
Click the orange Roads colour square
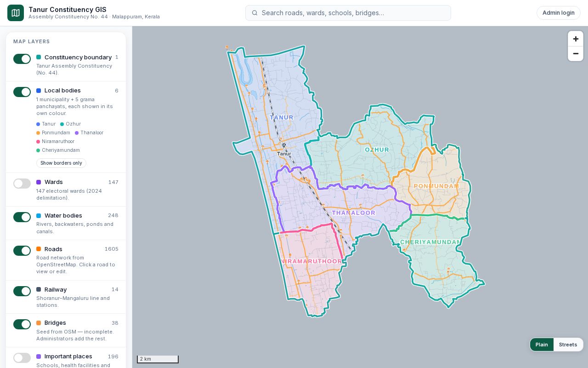pyautogui.click(x=39, y=249)
